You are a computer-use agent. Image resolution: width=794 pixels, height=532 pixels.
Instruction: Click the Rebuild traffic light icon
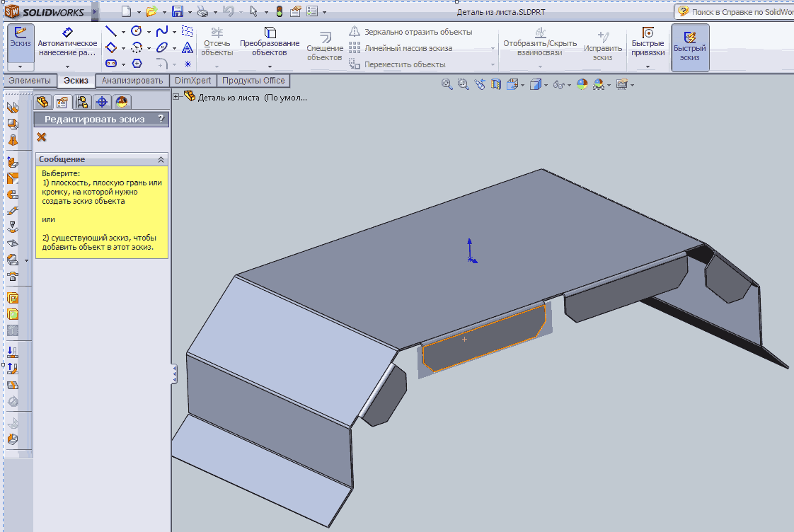279,11
